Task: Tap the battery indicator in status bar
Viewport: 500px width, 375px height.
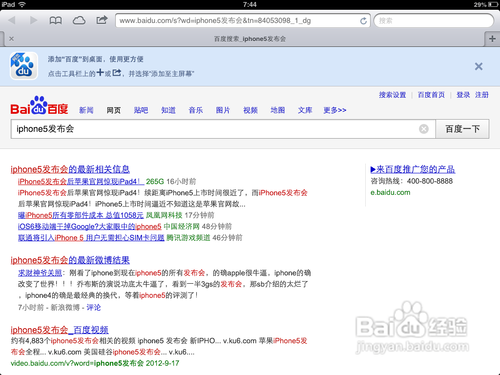Action: click(x=493, y=4)
